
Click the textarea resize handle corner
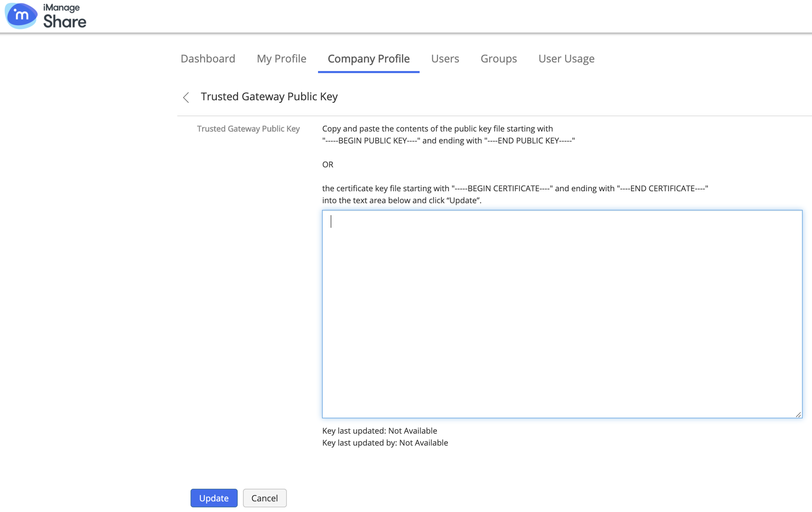pos(798,414)
